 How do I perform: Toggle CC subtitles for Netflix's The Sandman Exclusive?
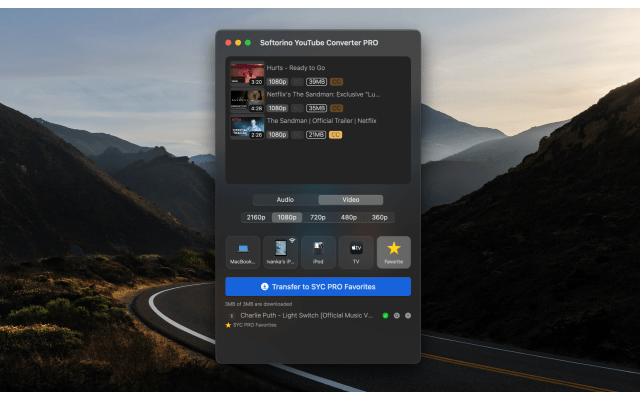(x=336, y=108)
